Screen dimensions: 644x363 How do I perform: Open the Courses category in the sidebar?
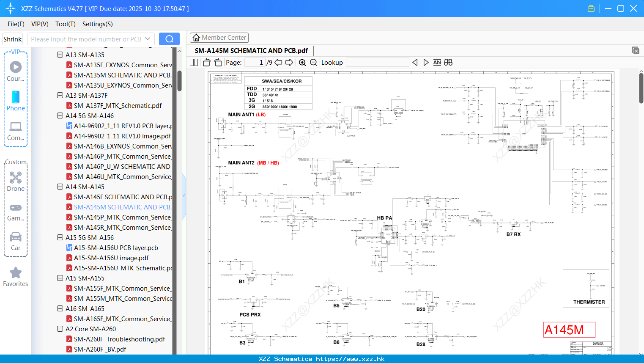(x=16, y=71)
